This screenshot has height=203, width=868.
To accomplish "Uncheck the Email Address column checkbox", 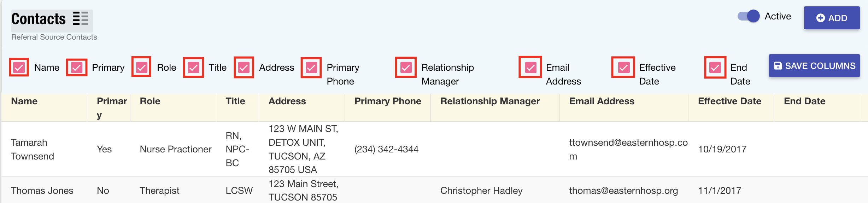I will (530, 67).
